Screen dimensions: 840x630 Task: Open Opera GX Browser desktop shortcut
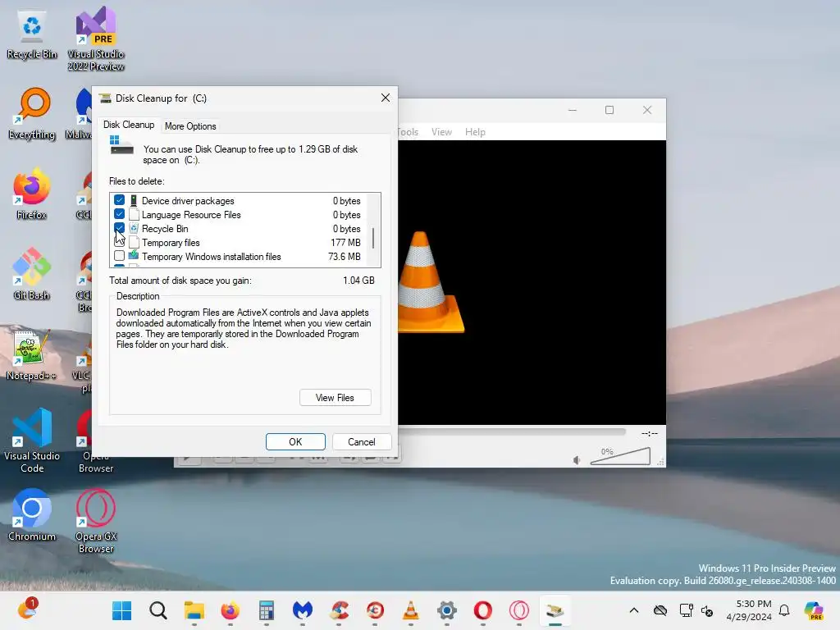(96, 521)
